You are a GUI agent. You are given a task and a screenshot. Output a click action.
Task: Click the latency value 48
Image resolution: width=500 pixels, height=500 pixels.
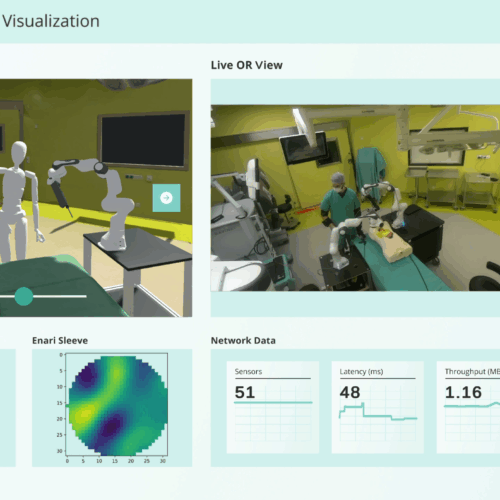click(350, 392)
